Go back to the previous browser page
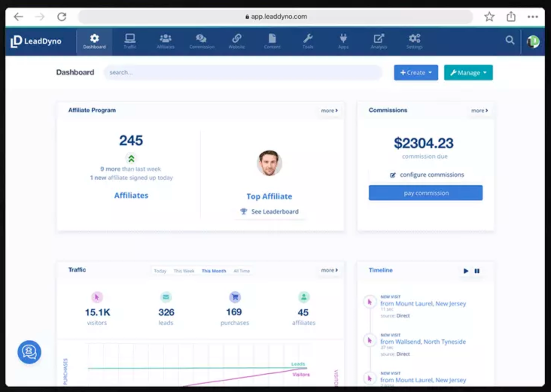This screenshot has height=392, width=551. pos(18,17)
